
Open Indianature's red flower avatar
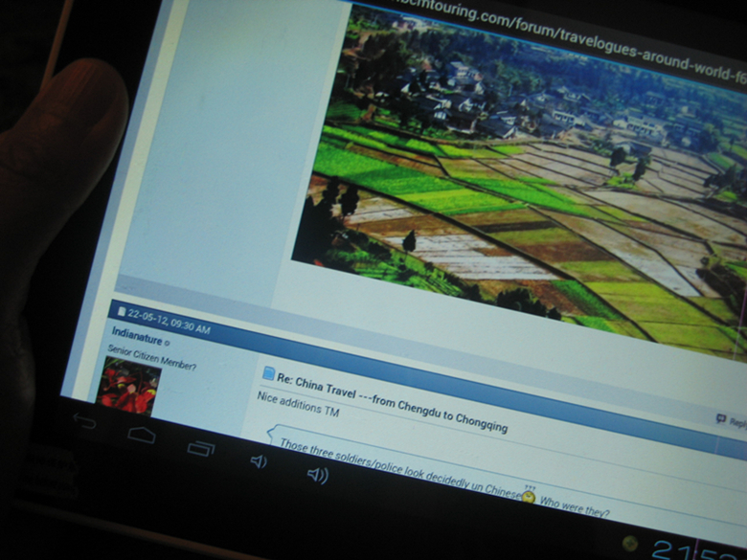(127, 386)
